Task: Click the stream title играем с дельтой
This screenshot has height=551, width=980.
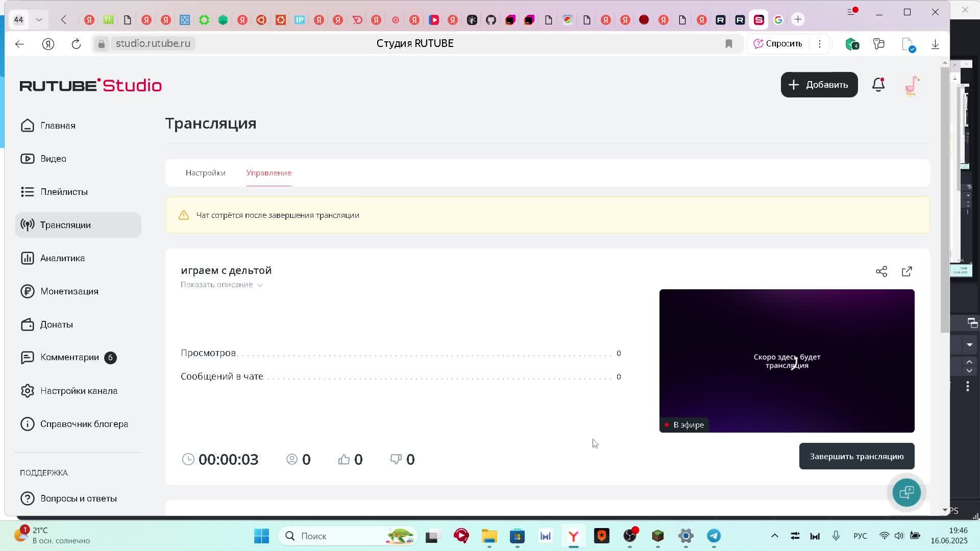Action: (x=226, y=270)
